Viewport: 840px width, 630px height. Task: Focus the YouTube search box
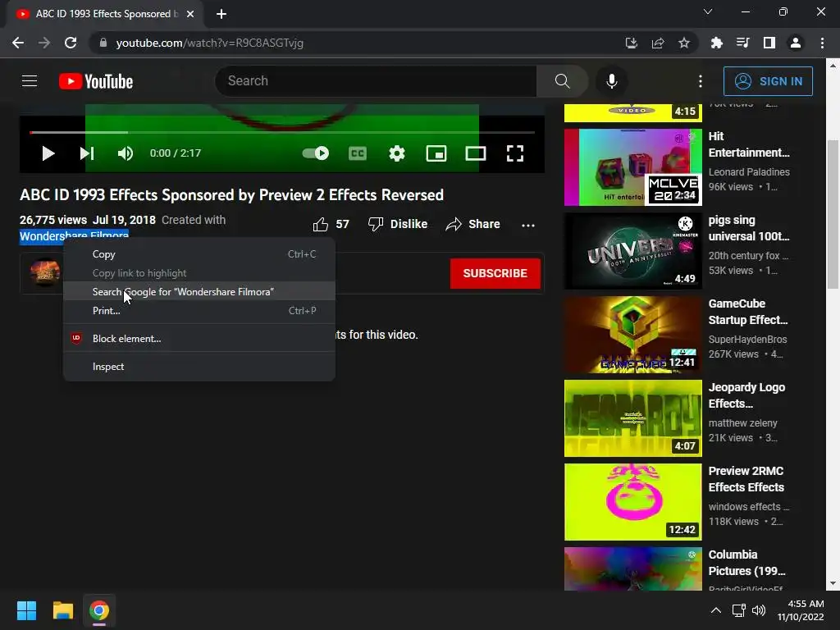[x=376, y=81]
